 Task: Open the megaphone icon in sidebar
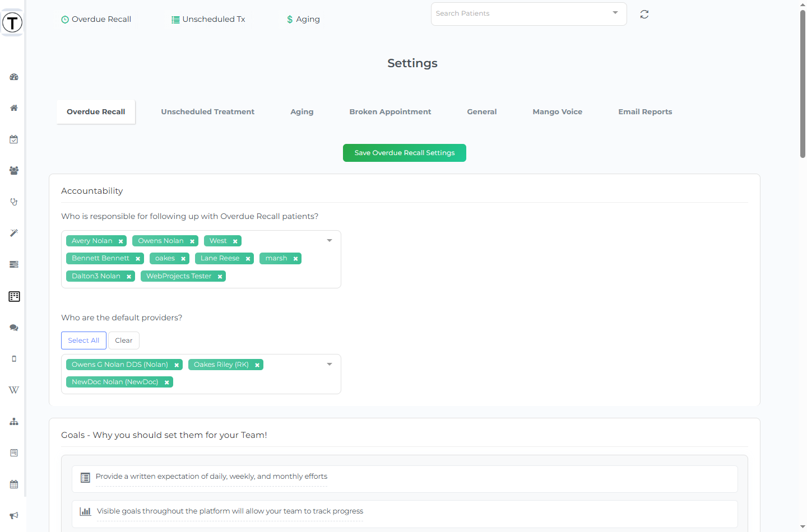(14, 515)
